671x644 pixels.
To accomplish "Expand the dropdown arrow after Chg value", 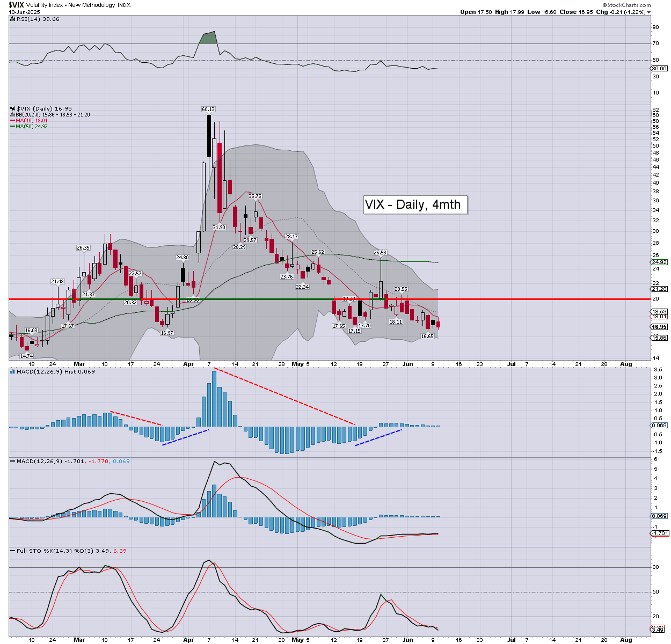I will 649,12.
